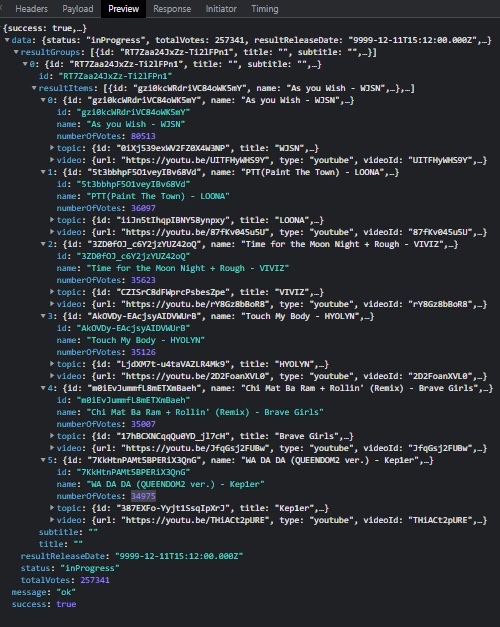Collapse item 4 Chi Mat Ba Ram
The width and height of the screenshot is (500, 627).
pos(43,388)
